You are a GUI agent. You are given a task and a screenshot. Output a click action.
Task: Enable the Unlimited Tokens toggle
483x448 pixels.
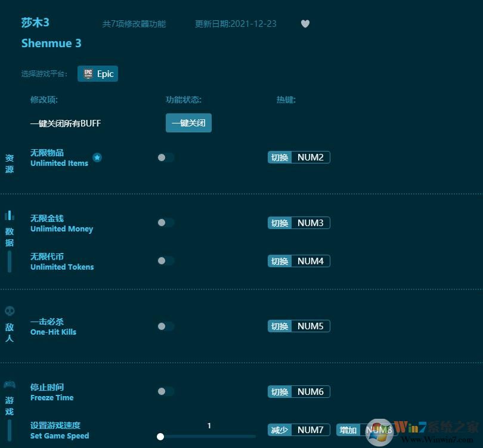pos(166,261)
